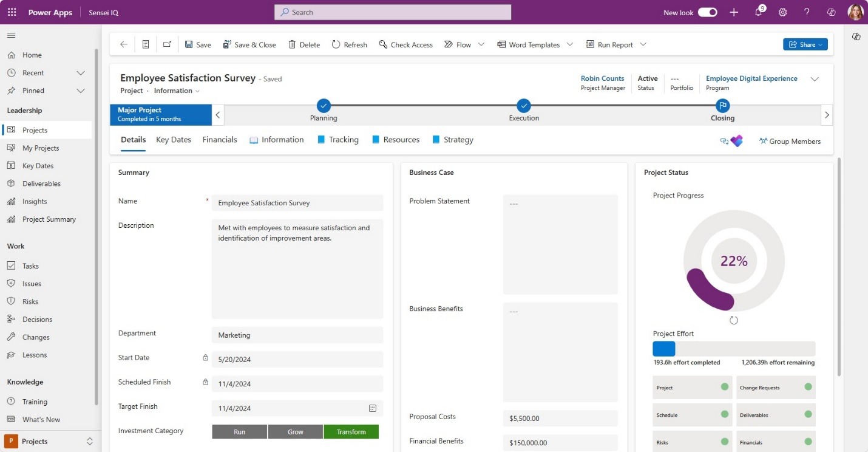
Task: Open record in a new window
Action: tap(167, 44)
